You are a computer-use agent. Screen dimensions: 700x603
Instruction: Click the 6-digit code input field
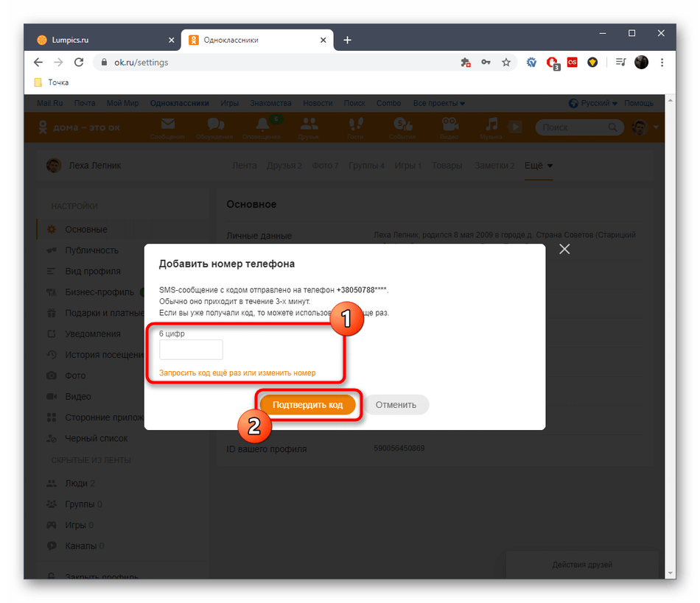point(191,350)
